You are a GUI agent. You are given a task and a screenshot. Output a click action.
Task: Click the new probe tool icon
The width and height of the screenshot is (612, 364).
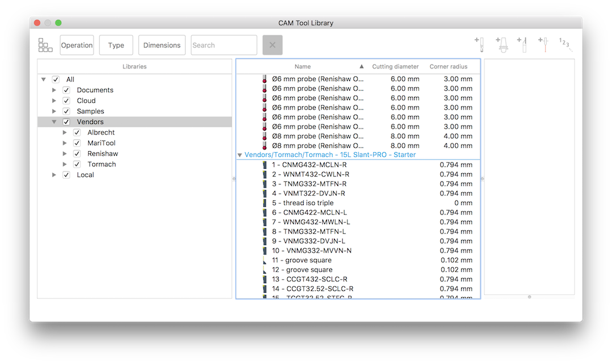543,44
